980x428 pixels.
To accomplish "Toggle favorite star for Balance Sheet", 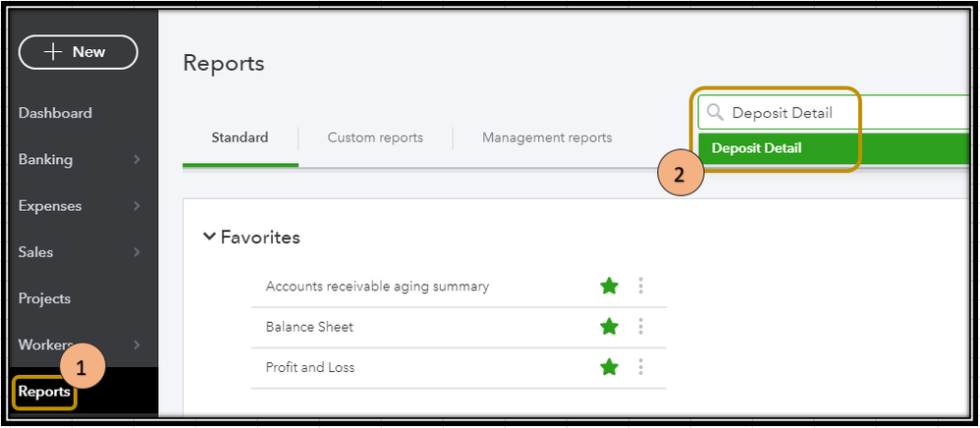I will (x=609, y=326).
